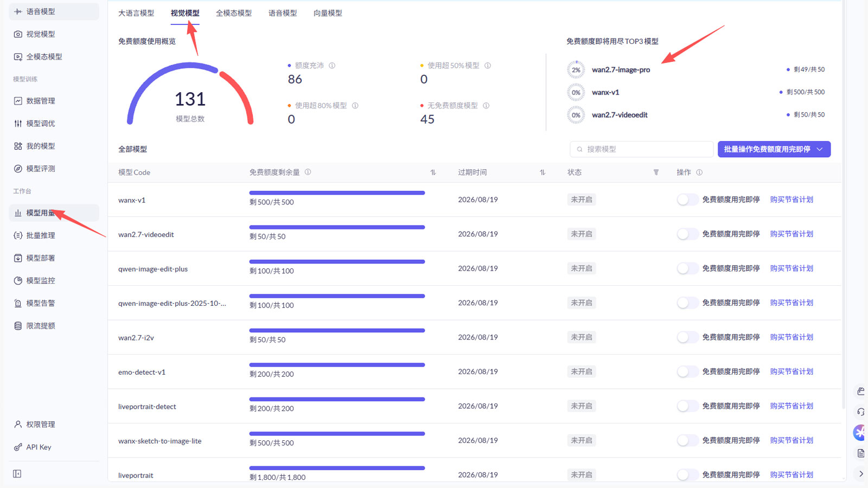Open 视觉模型 in the left sidebar
The width and height of the screenshot is (868, 488).
(54, 34)
